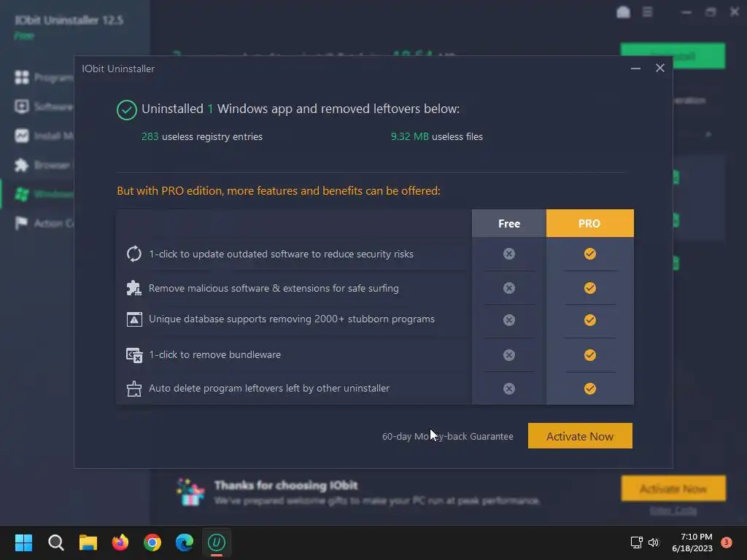Open the hamburger menu in main window title bar
This screenshot has width=747, height=560.
pyautogui.click(x=648, y=12)
